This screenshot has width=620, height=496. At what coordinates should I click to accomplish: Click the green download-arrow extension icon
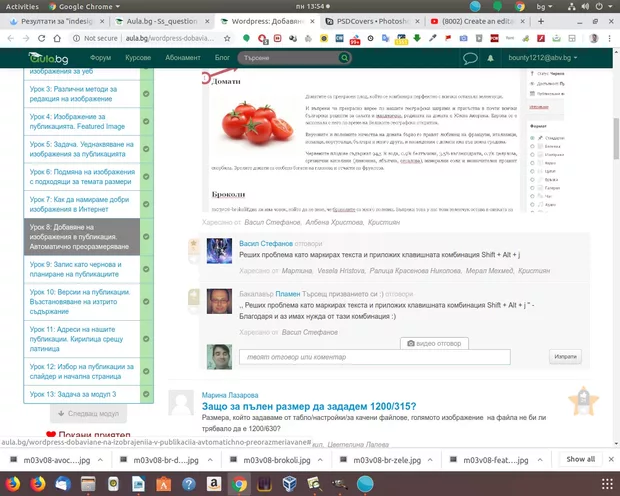[x=417, y=38]
